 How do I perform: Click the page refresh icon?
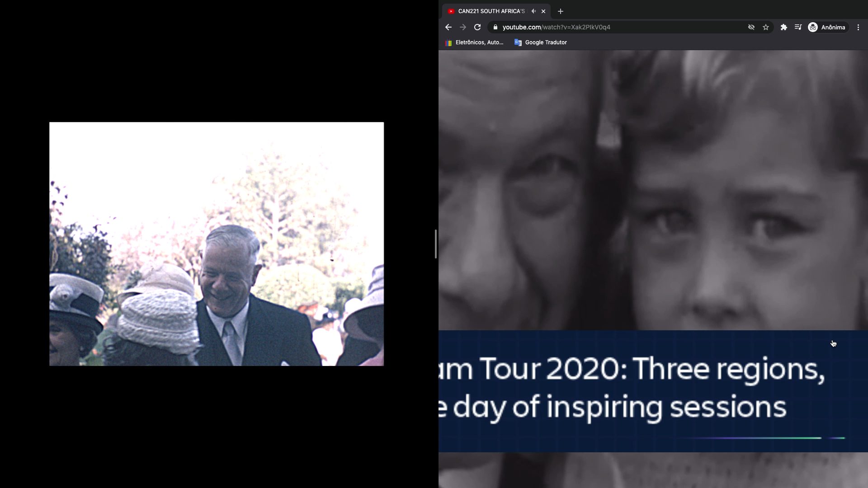pyautogui.click(x=477, y=27)
